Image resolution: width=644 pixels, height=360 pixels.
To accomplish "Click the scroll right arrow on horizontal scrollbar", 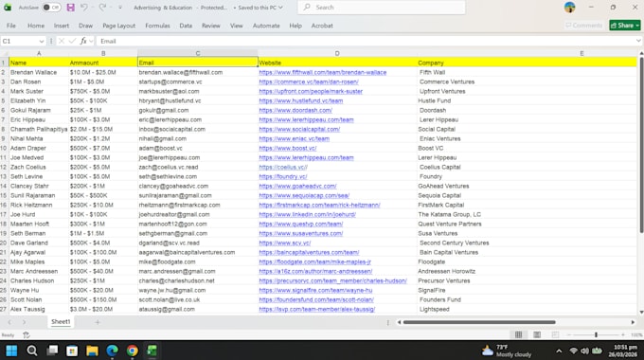I will tap(633, 322).
